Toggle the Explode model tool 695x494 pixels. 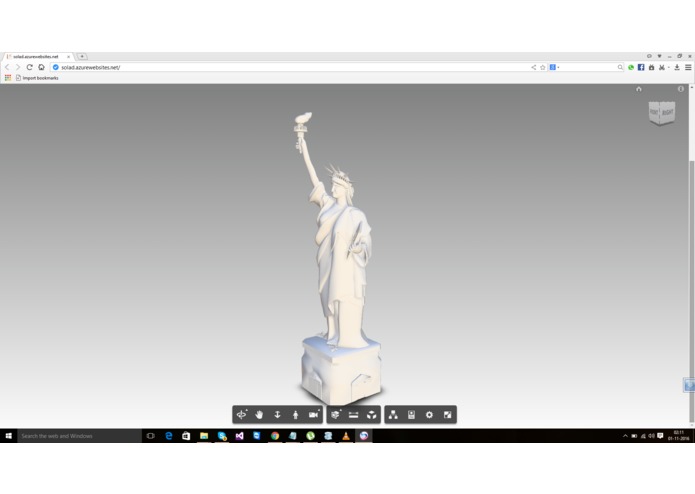pyautogui.click(x=372, y=415)
